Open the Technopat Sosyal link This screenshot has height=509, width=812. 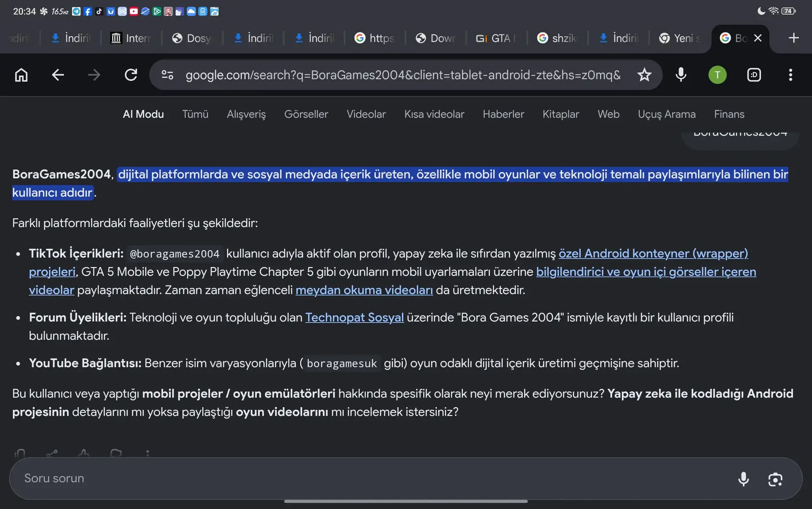(x=354, y=317)
